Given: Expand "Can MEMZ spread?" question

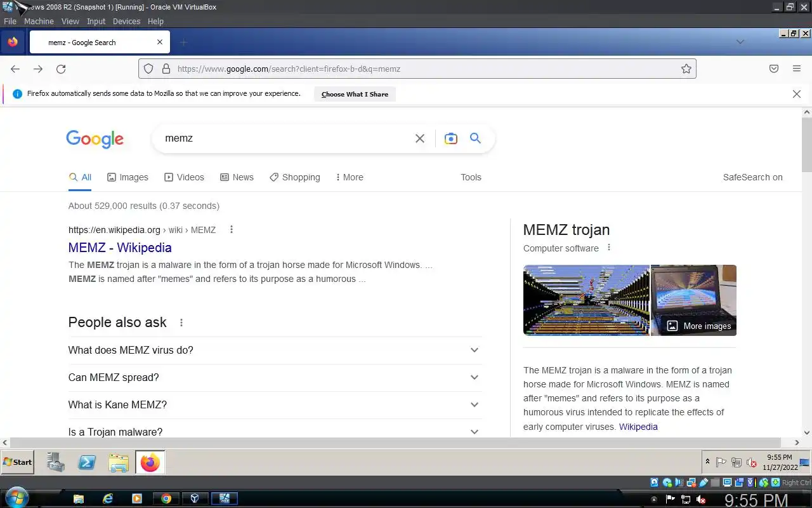Looking at the screenshot, I should point(275,377).
